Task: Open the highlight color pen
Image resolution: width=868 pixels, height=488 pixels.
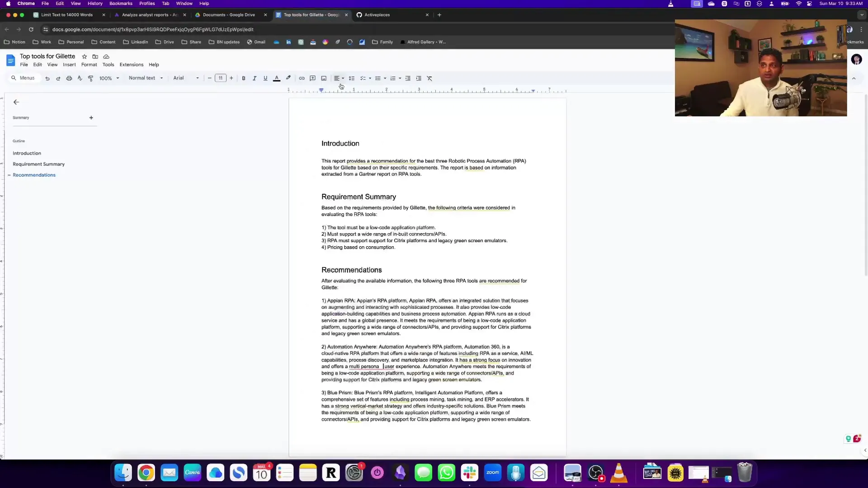Action: point(288,78)
